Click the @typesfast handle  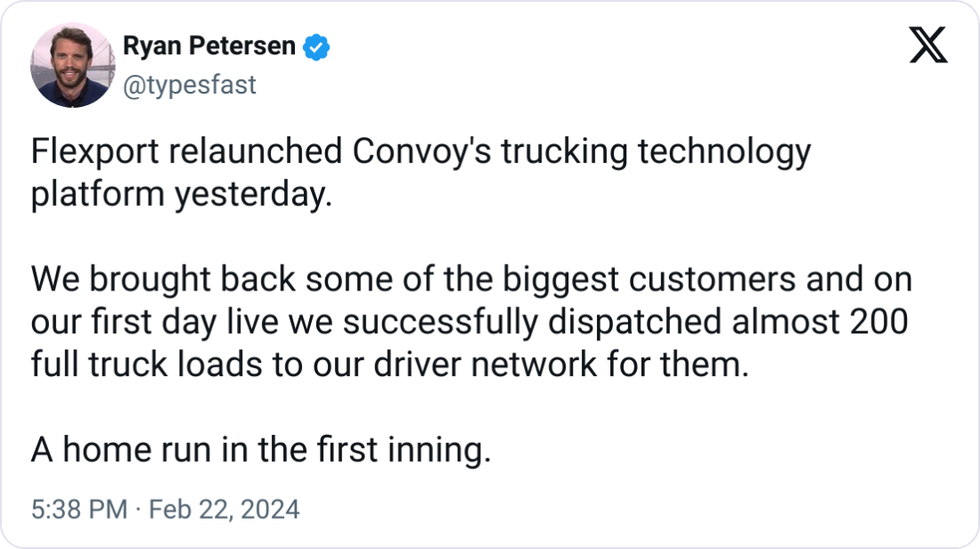tap(188, 85)
